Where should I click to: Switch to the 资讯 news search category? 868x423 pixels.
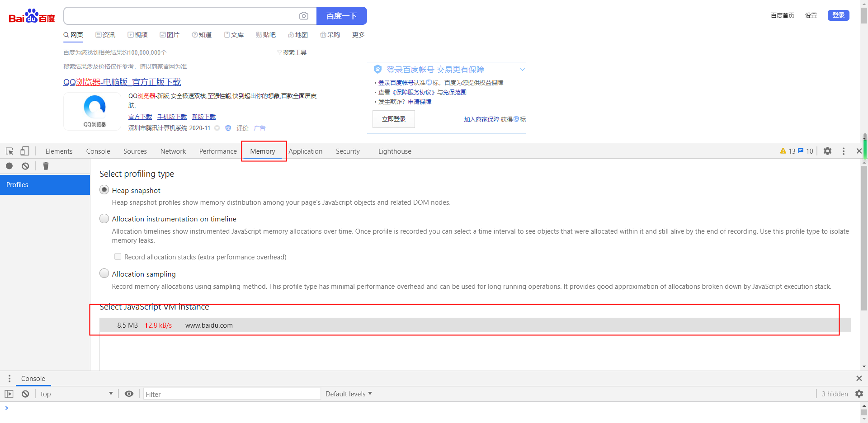[x=105, y=35]
